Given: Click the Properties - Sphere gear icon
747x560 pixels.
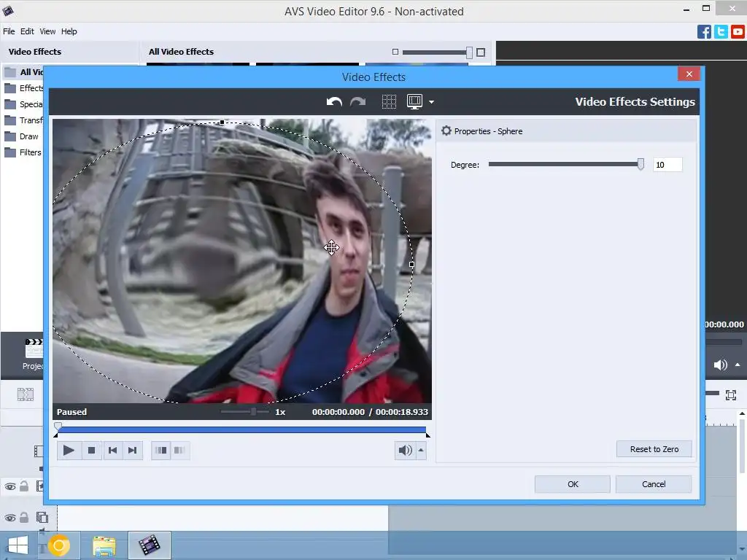Looking at the screenshot, I should pos(446,131).
